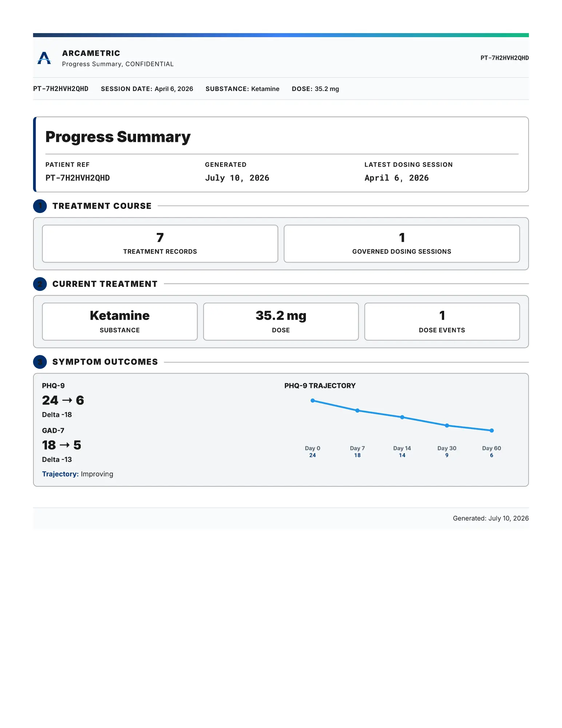
Task: Click the Arcametric logo icon
Action: [x=44, y=58]
